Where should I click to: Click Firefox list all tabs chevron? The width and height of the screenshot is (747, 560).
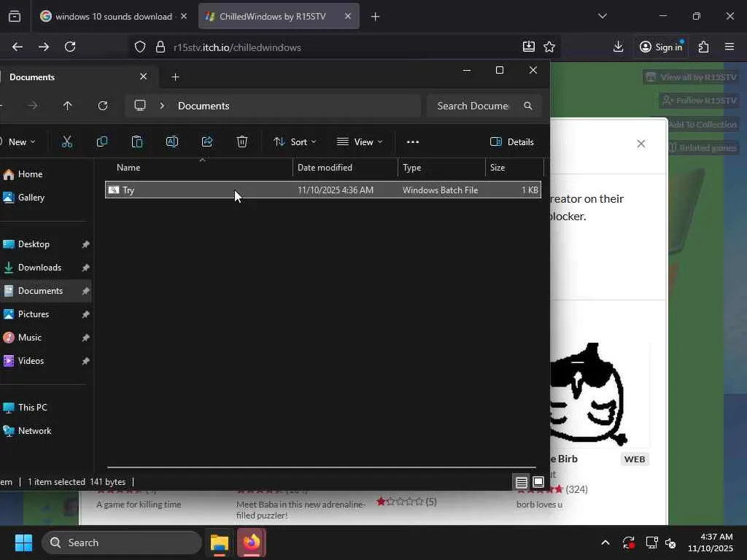(602, 16)
